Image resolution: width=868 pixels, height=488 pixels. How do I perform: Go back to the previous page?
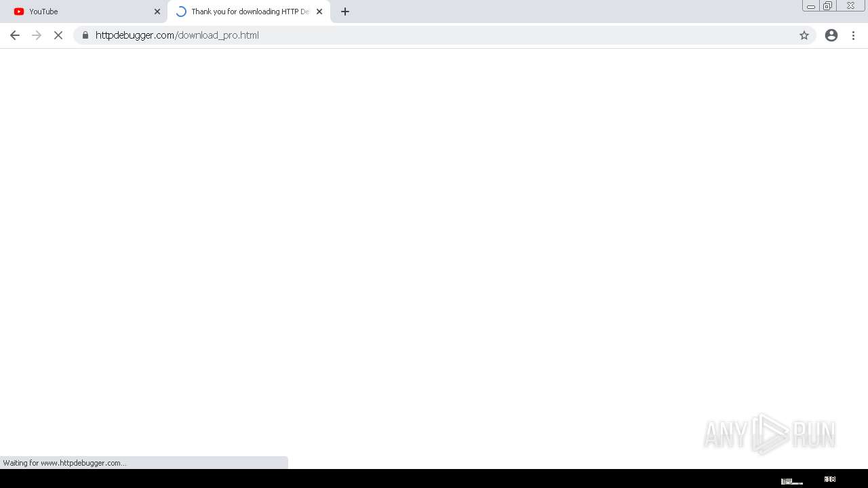15,35
